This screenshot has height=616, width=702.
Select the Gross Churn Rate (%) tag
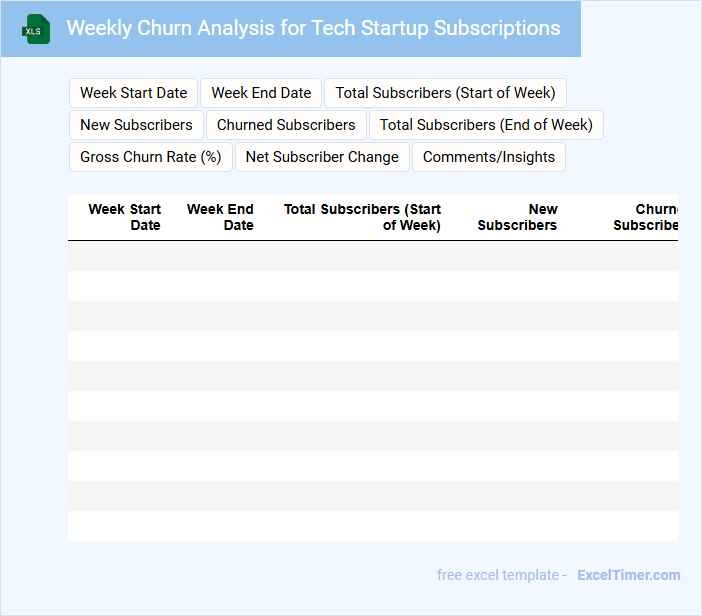coord(150,157)
